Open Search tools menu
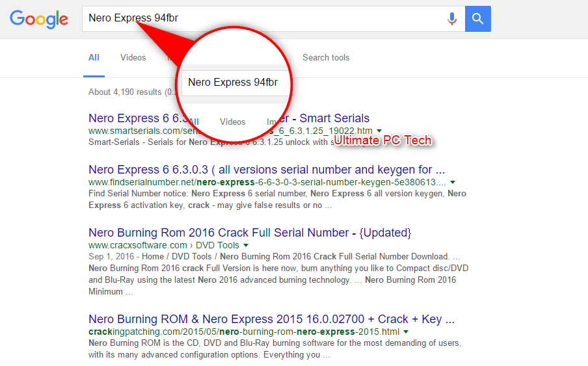 (326, 58)
